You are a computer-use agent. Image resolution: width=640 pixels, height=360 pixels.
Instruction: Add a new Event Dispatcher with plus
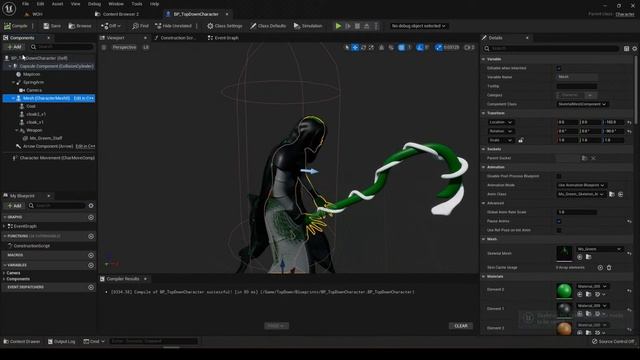coord(91,287)
